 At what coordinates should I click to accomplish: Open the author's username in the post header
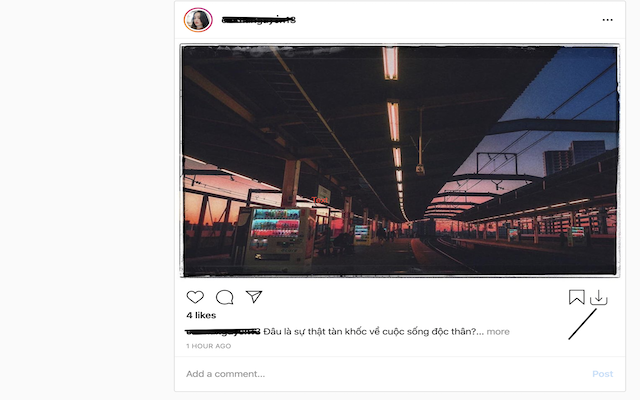[x=258, y=20]
